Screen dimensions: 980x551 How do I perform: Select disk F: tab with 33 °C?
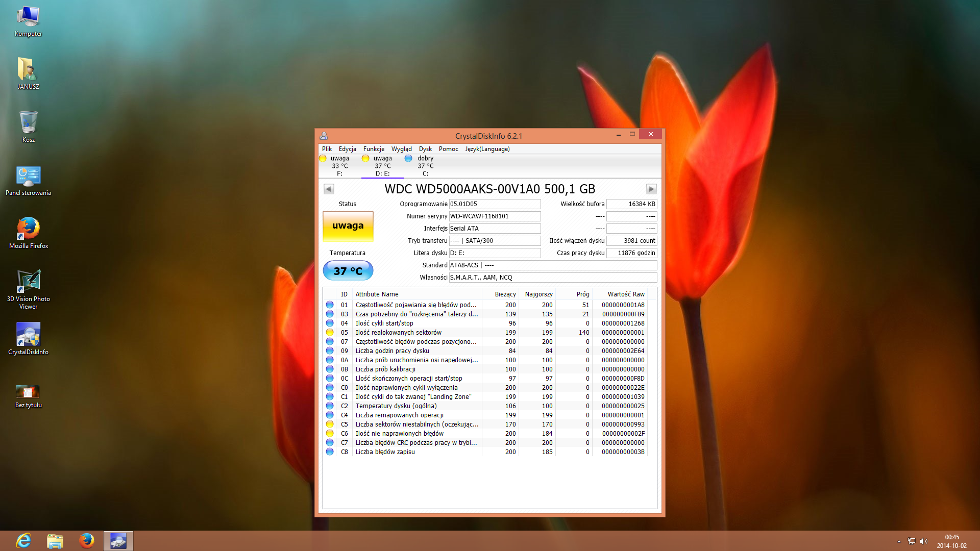[x=339, y=166]
